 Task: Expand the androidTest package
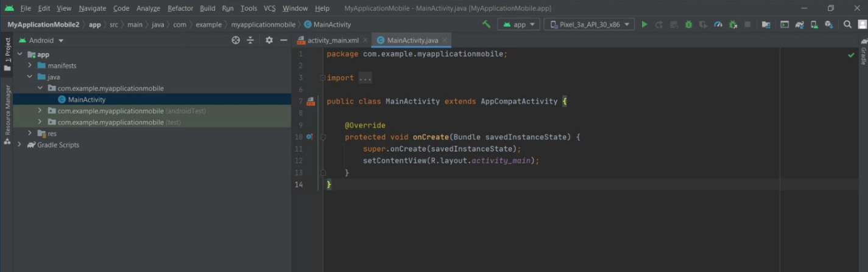point(40,111)
